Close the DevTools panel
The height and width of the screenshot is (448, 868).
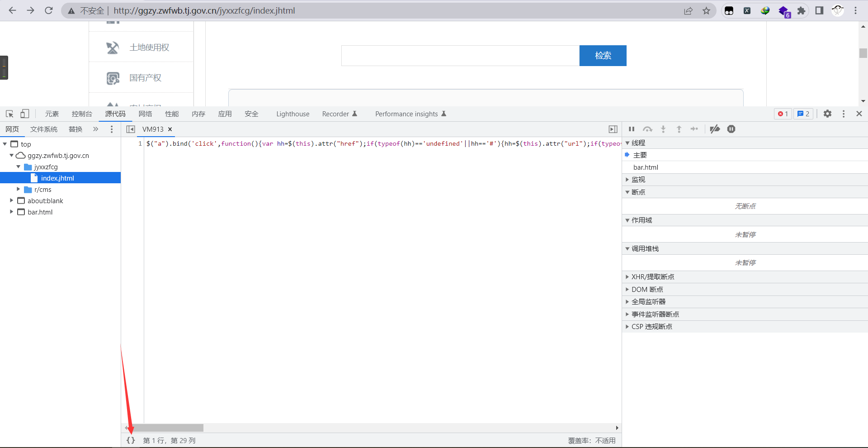pyautogui.click(x=859, y=114)
